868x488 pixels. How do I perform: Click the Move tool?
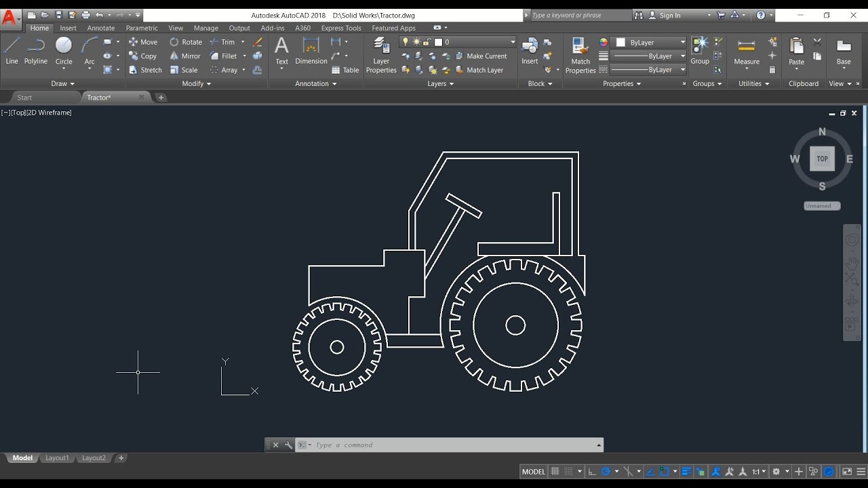[143, 42]
